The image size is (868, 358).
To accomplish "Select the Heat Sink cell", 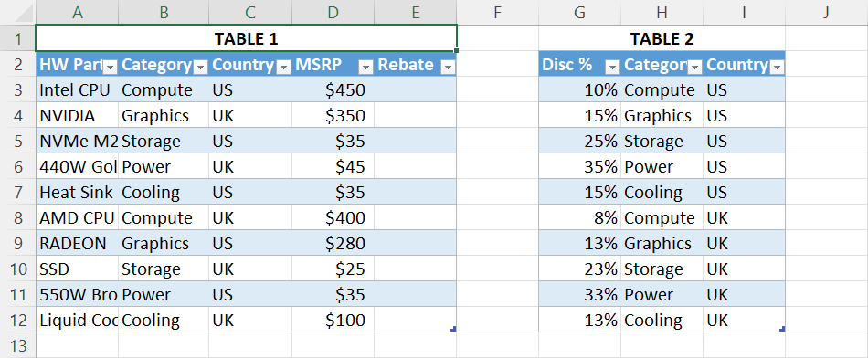I will [x=77, y=192].
